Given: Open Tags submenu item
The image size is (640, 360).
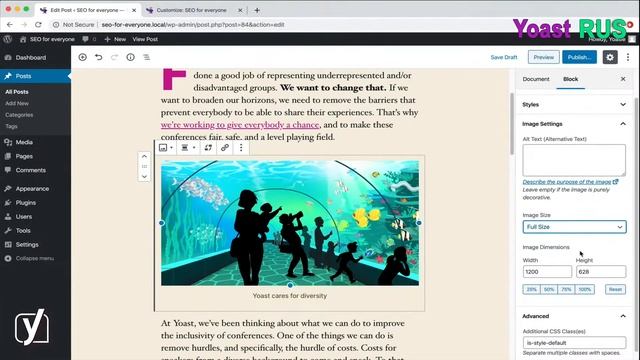Looking at the screenshot, I should (11, 126).
